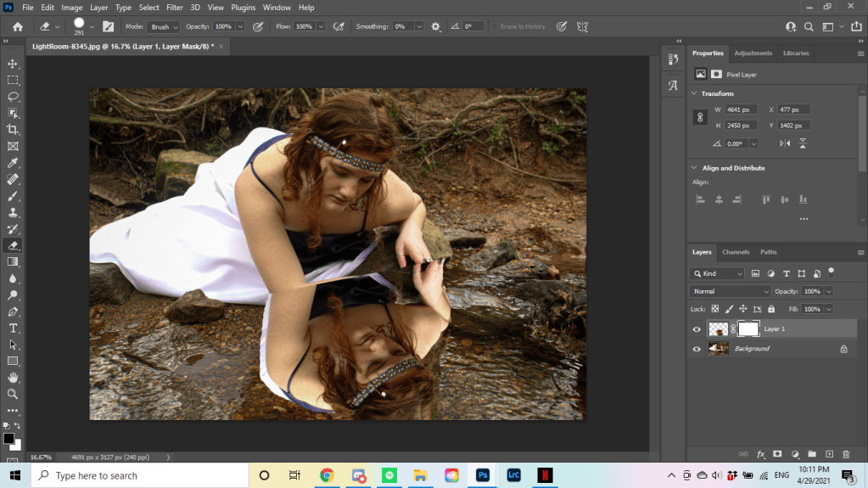Select the Horizontal Type tool
The height and width of the screenshot is (488, 868).
tap(13, 328)
